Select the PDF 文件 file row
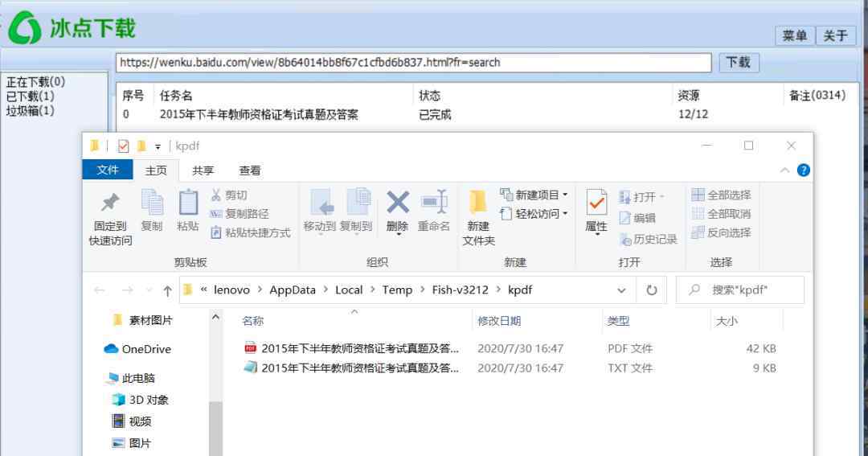 point(510,348)
